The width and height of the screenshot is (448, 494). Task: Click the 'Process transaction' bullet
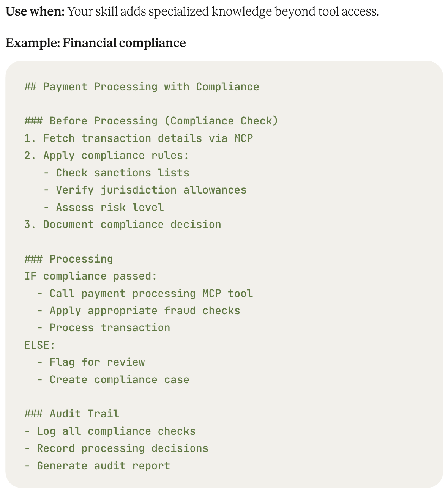[x=104, y=328]
